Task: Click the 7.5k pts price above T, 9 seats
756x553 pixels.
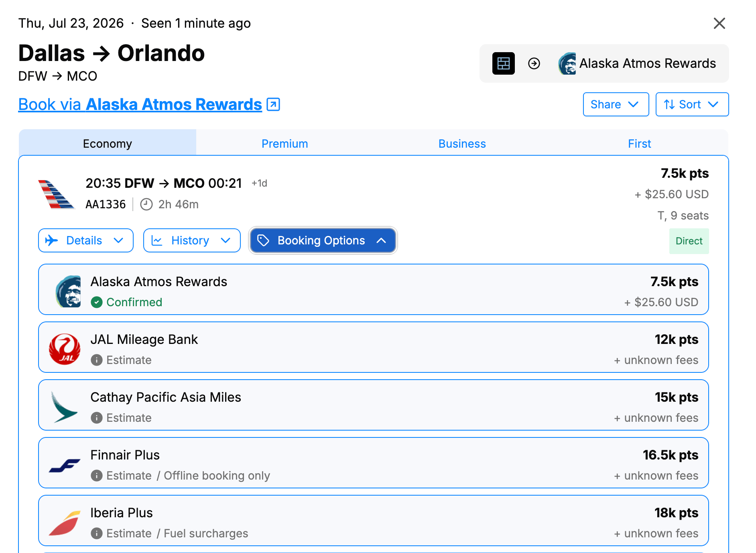Action: (x=685, y=173)
